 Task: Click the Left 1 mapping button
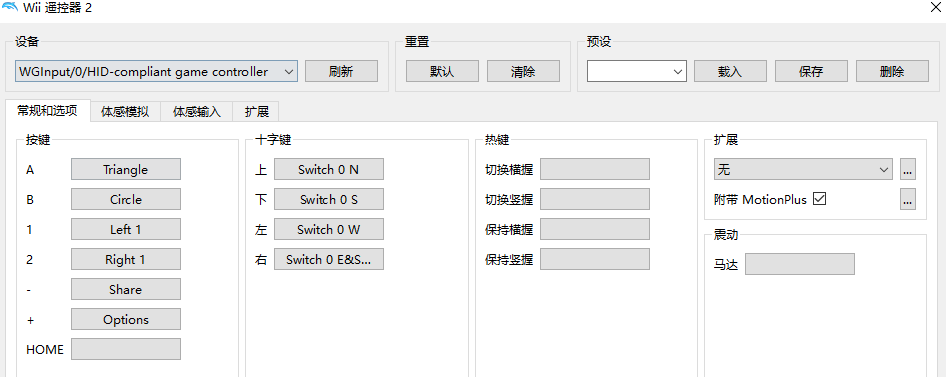[125, 229]
